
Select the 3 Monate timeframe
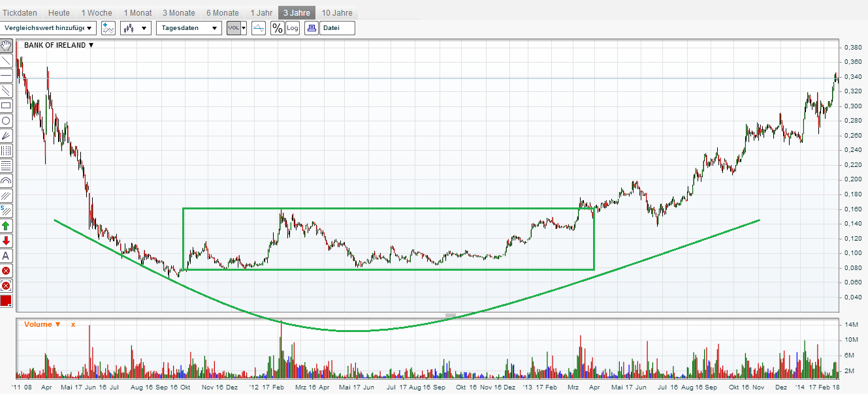[179, 13]
